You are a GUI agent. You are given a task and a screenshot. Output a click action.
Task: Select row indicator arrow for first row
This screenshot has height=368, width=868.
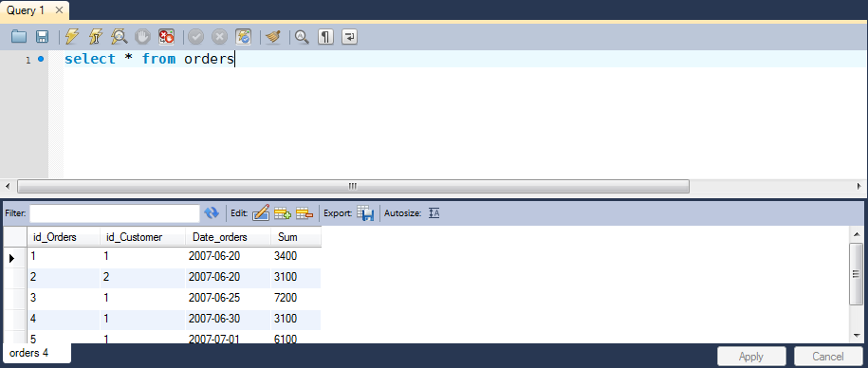point(12,258)
